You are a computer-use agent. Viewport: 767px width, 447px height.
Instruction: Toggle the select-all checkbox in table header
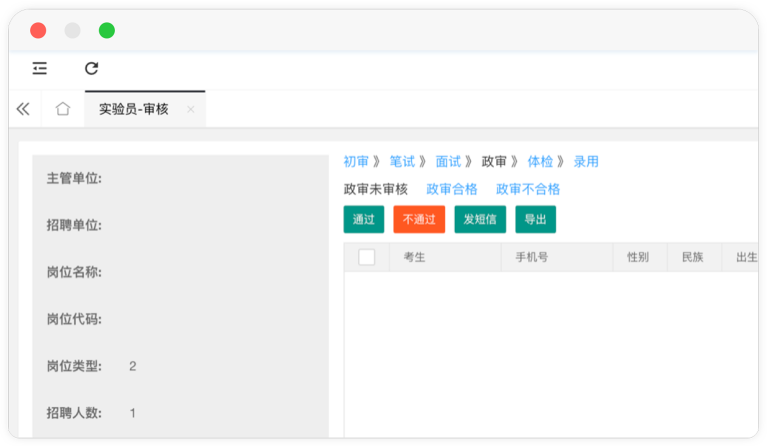366,257
